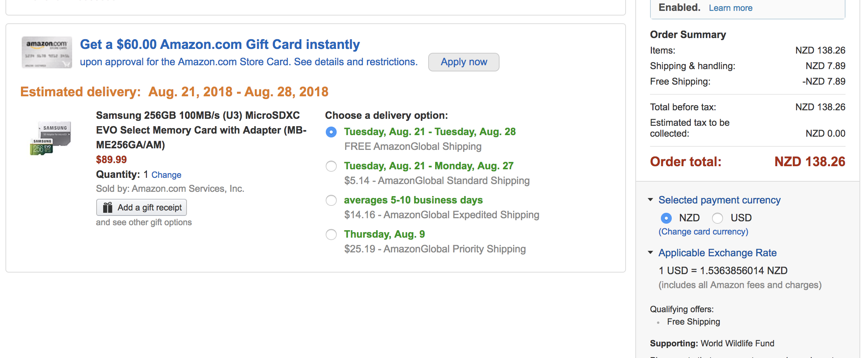Click the Samsung memory card thumbnail
This screenshot has height=358, width=868.
tap(51, 138)
